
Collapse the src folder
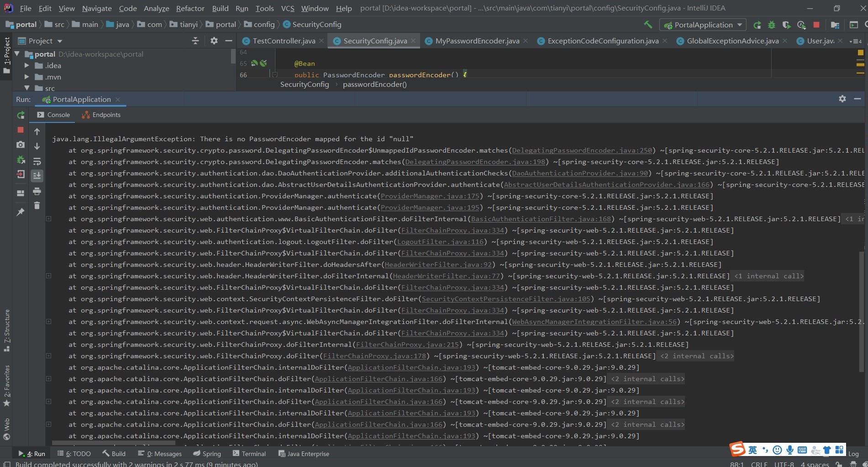point(26,88)
